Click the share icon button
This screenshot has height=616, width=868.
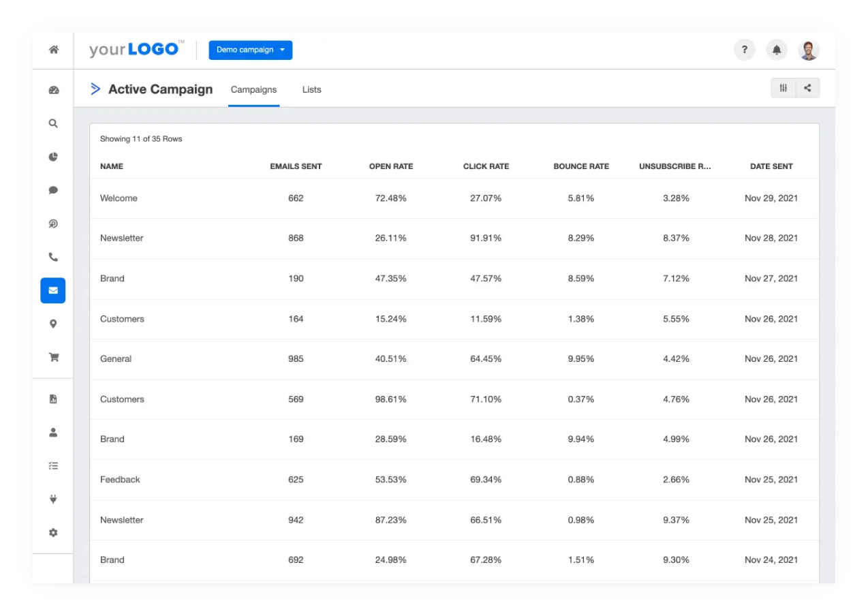pos(807,88)
